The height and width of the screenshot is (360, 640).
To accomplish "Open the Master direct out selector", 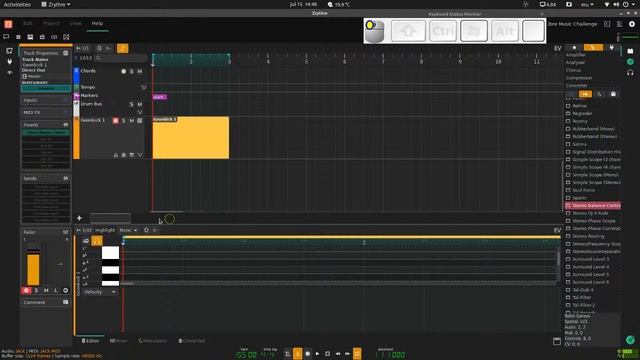I will 46,76.
